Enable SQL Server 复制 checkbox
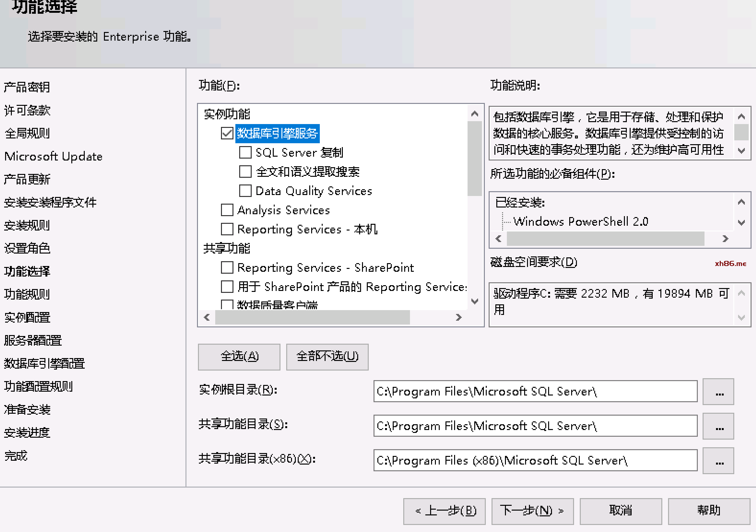 [245, 153]
